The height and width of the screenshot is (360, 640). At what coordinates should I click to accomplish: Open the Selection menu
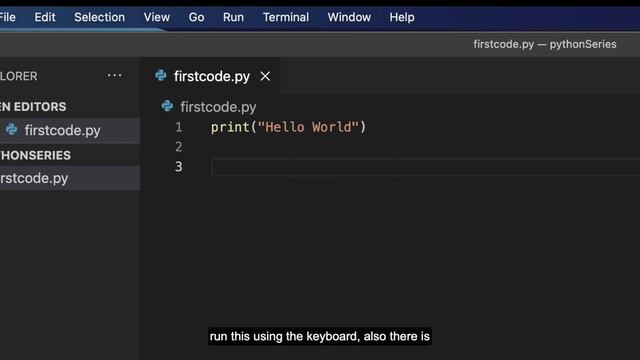pos(100,17)
